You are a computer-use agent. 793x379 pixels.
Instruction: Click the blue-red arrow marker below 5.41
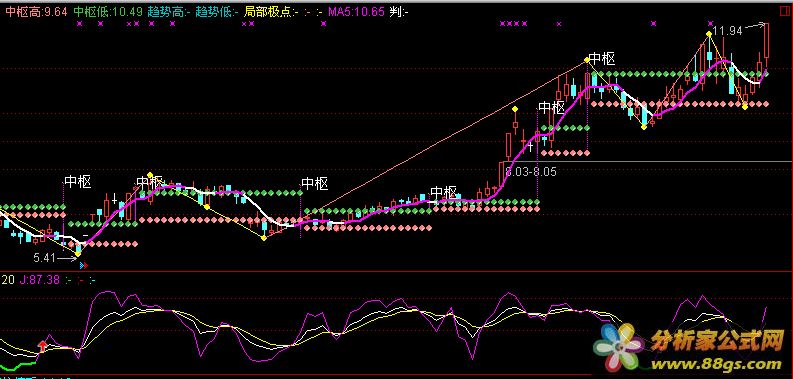[83, 264]
